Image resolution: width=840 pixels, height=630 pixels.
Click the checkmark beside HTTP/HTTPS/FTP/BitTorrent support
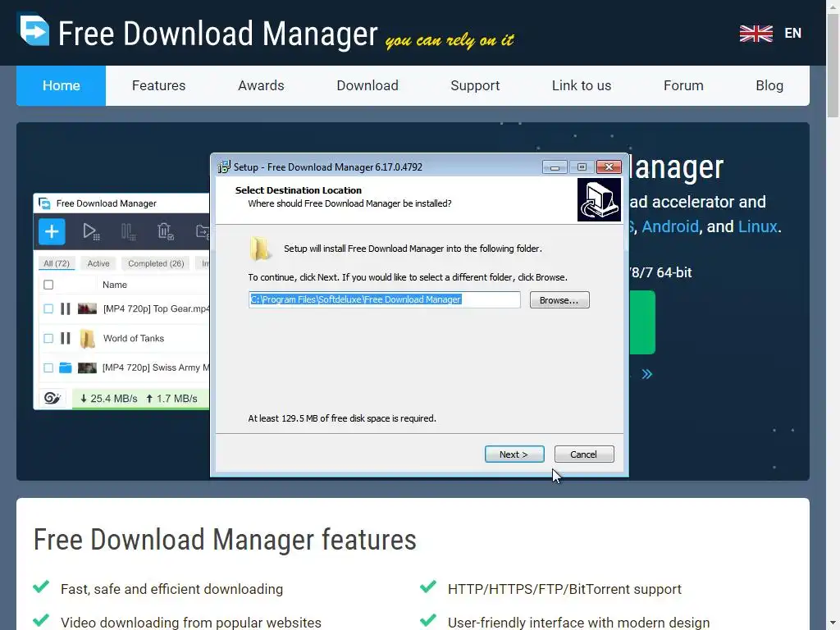[x=428, y=587]
